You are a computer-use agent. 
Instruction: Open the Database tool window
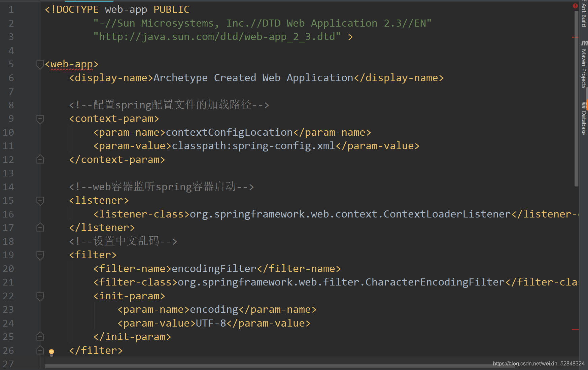[x=584, y=119]
